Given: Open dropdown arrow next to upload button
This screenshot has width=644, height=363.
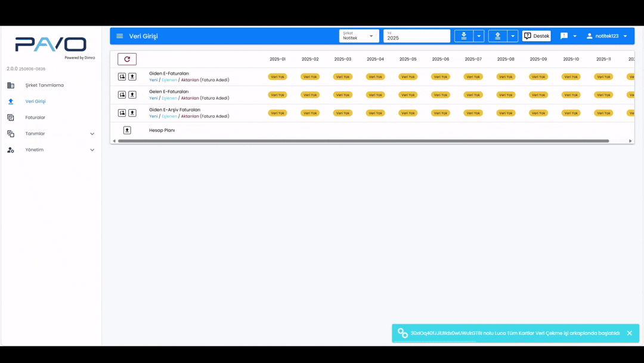Looking at the screenshot, I should coord(513,36).
